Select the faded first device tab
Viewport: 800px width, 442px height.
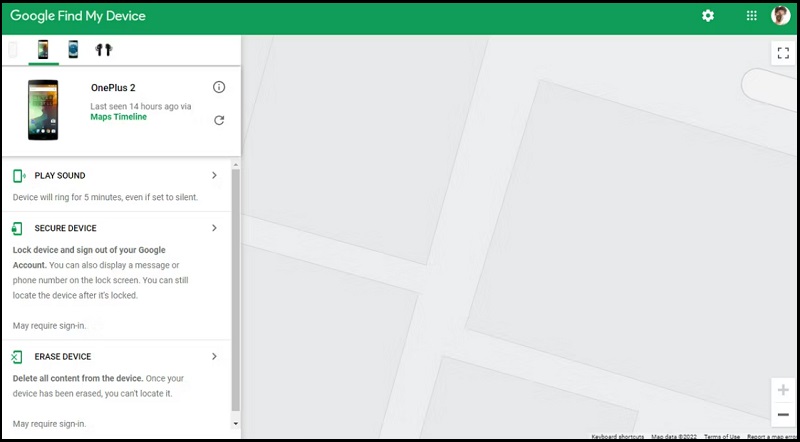pyautogui.click(x=13, y=50)
